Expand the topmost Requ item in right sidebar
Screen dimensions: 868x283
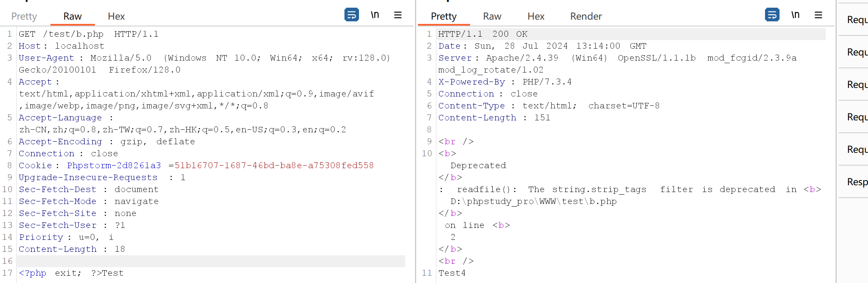pos(857,20)
